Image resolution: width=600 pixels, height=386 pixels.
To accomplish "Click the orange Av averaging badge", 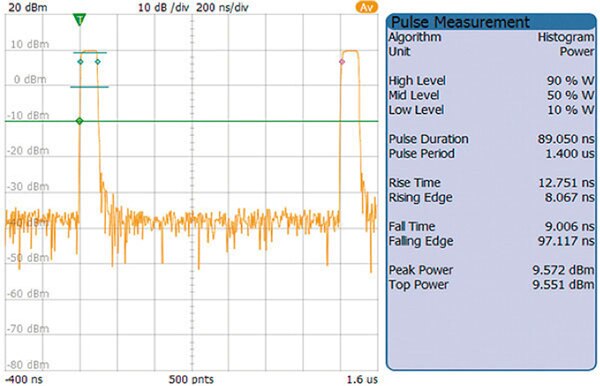I will [x=366, y=7].
